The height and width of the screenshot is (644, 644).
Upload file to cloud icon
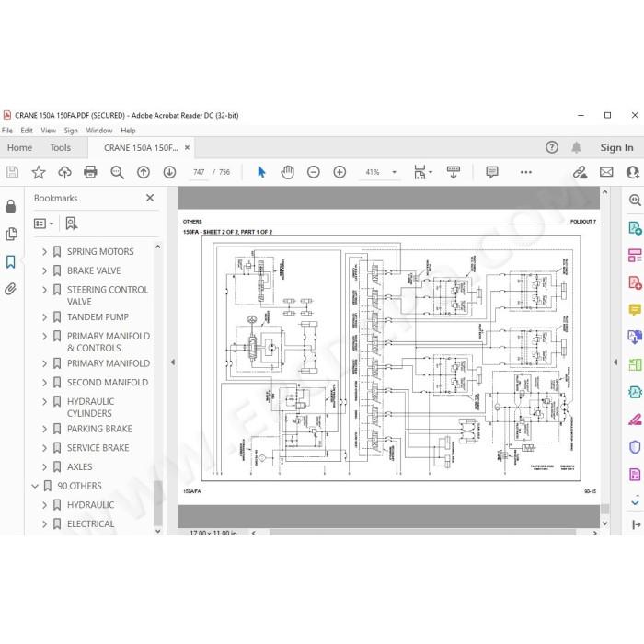point(64,172)
